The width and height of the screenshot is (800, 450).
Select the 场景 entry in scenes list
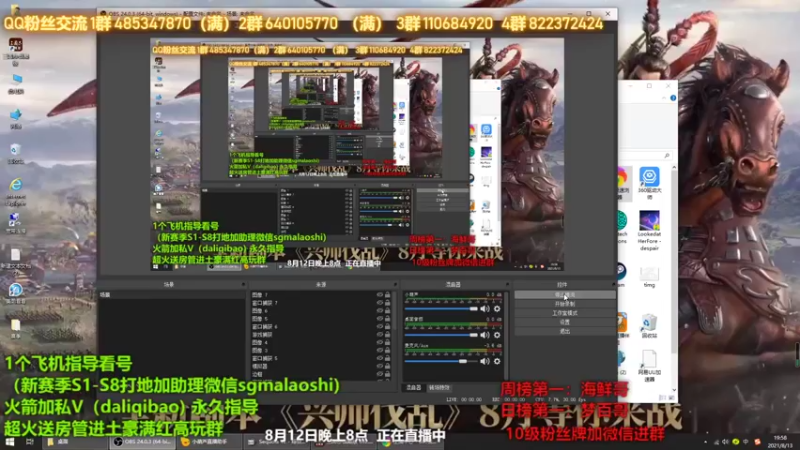point(171,295)
